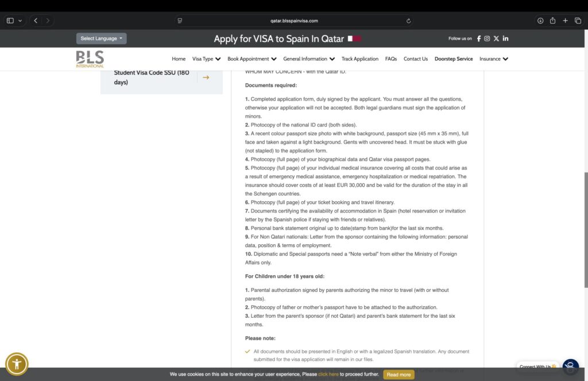Image resolution: width=588 pixels, height=381 pixels.
Task: Open reader view icon in address bar
Action: (180, 21)
